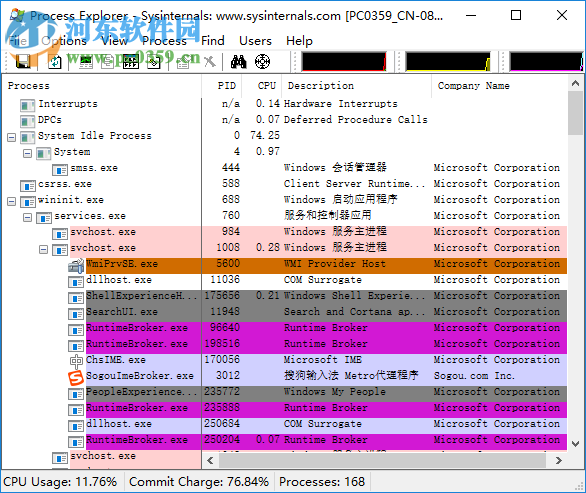Click 'Commit Charge: 76.84%' in status bar

(x=199, y=482)
